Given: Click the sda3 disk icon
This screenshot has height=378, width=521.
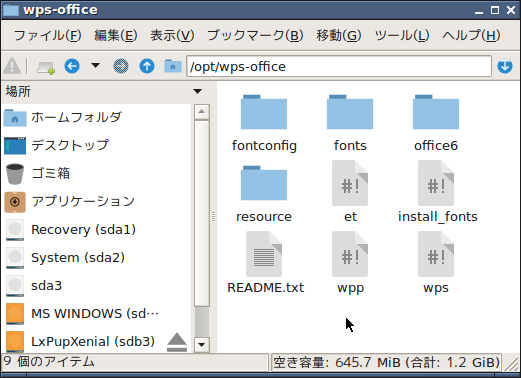Looking at the screenshot, I should click(x=15, y=286).
